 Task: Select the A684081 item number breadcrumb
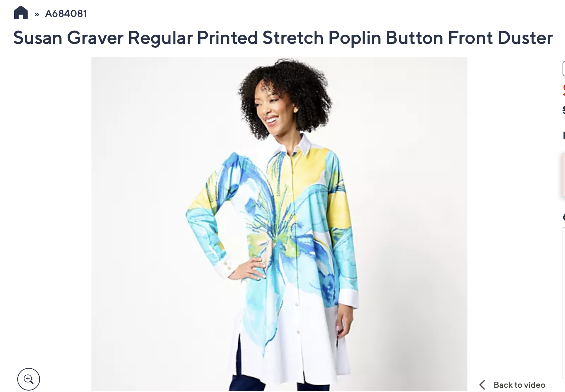click(66, 13)
